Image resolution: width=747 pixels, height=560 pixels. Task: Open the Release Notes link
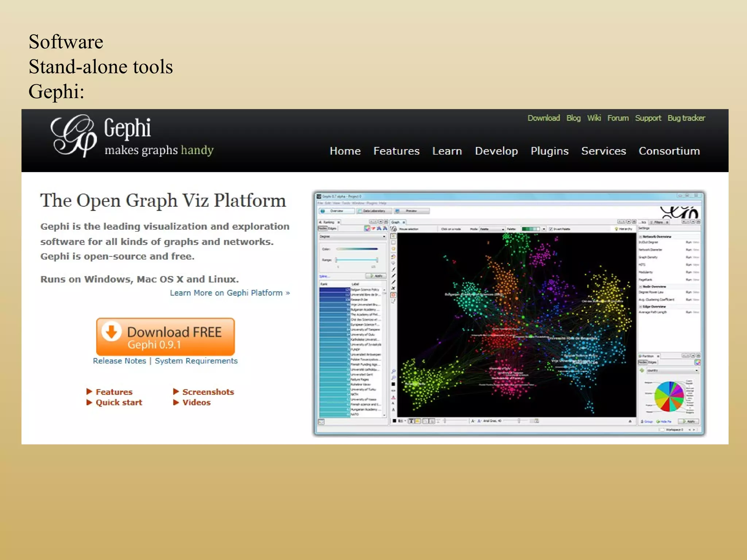tap(119, 361)
